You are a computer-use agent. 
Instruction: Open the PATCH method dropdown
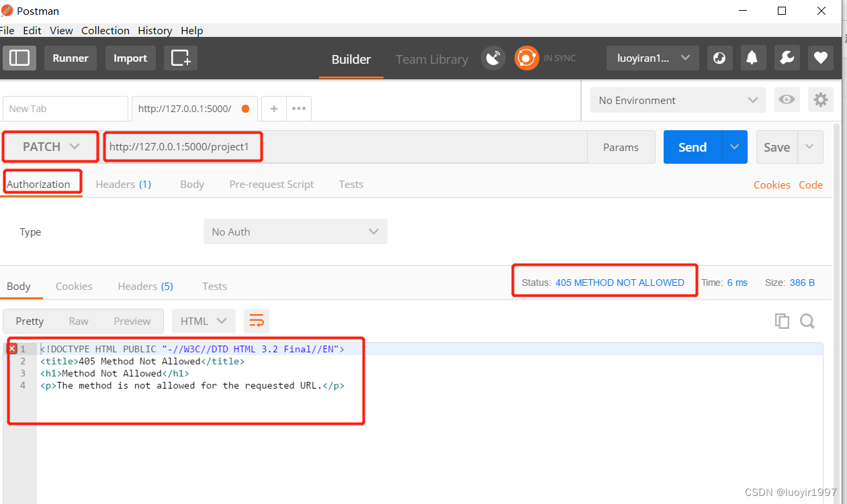tap(51, 147)
